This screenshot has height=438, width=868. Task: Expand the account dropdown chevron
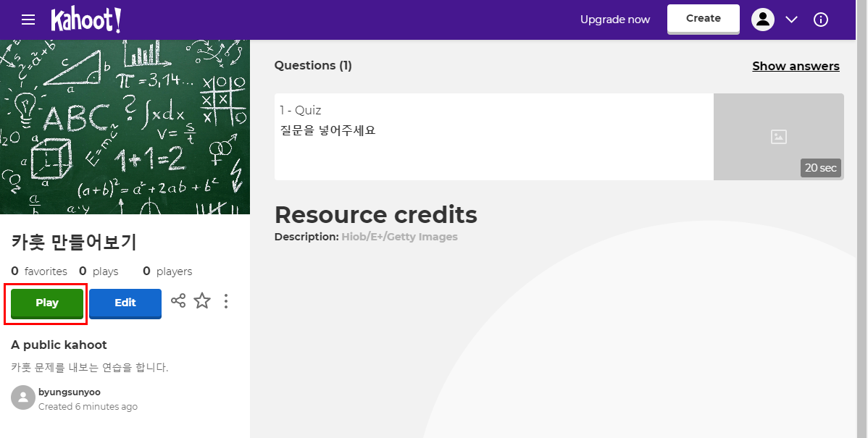click(x=792, y=20)
